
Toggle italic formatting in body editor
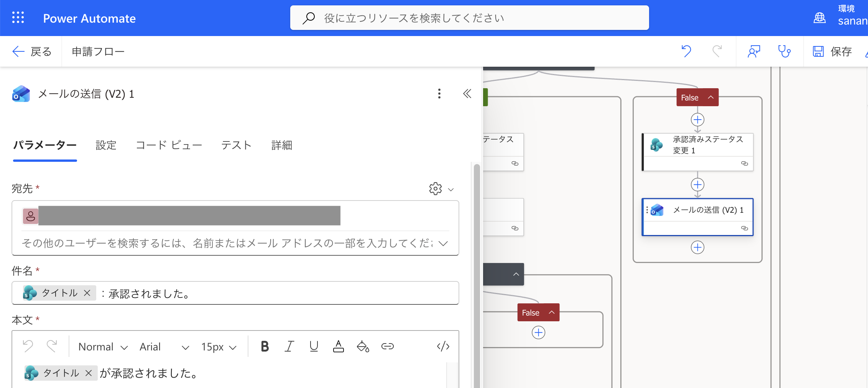tap(289, 347)
